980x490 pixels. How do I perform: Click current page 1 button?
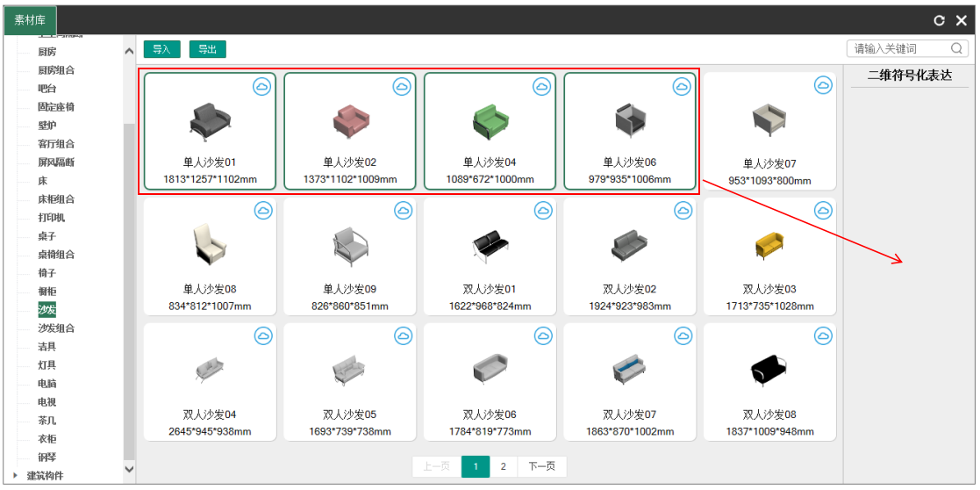pos(476,466)
